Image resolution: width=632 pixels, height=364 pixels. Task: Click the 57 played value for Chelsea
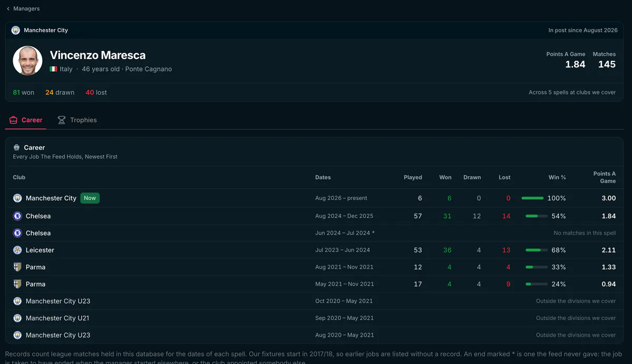click(x=418, y=216)
